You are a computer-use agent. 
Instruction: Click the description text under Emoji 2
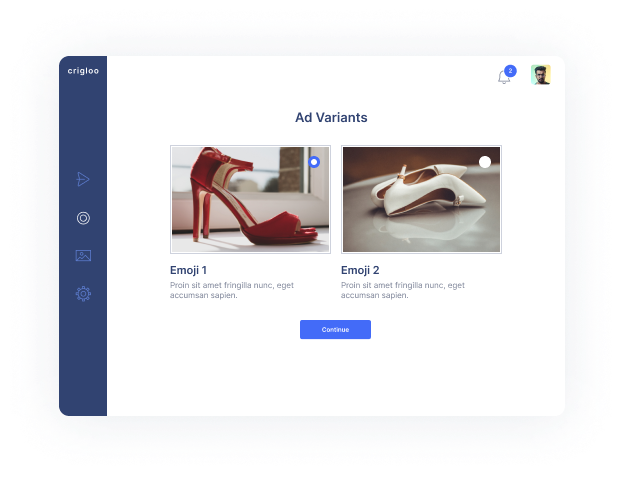[x=403, y=290]
